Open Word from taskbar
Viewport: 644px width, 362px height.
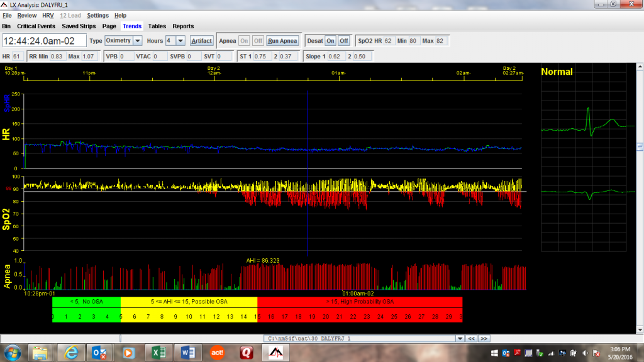pyautogui.click(x=187, y=353)
